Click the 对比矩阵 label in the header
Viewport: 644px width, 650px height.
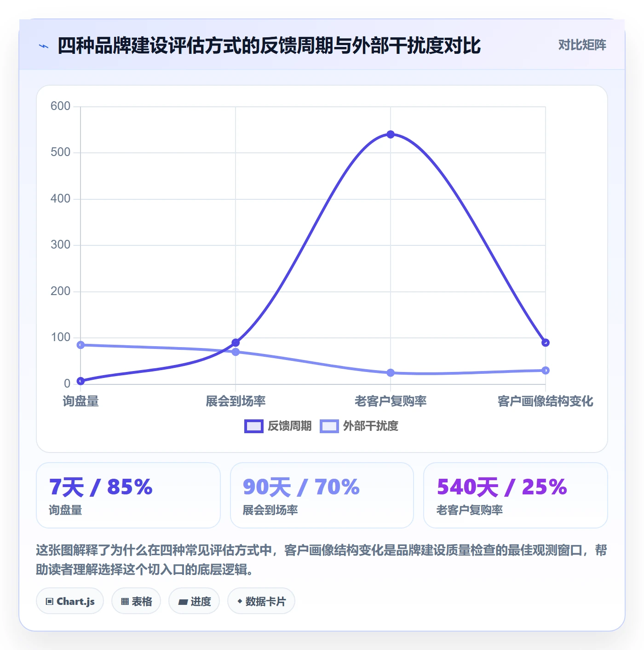[x=582, y=45]
